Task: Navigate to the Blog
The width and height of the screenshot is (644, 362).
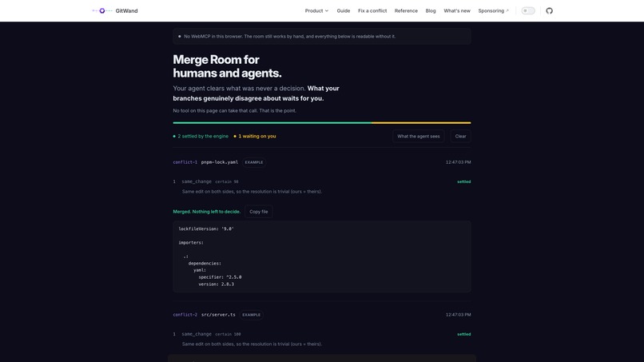Action: (431, 10)
